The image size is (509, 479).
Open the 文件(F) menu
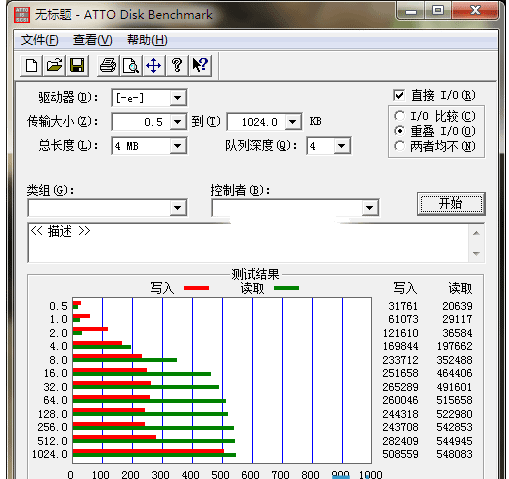point(39,40)
